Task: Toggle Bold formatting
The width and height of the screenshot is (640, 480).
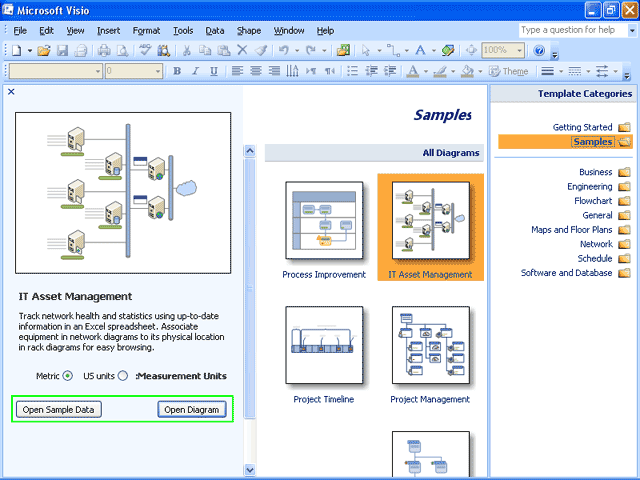Action: click(x=177, y=72)
